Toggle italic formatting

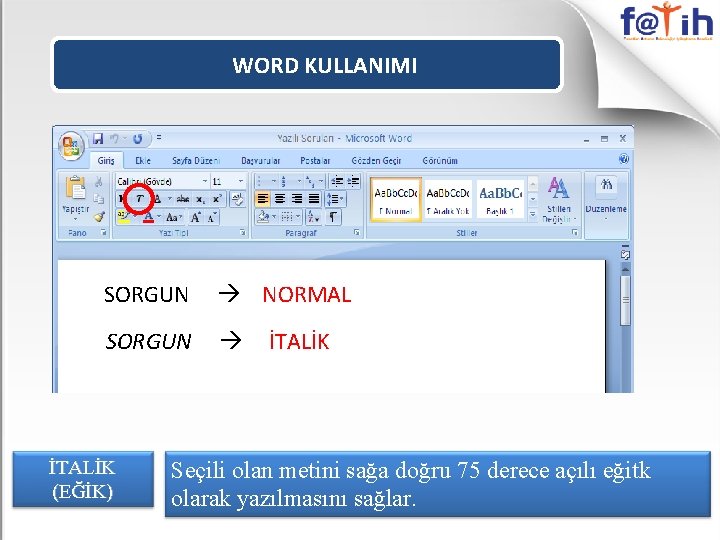140,199
